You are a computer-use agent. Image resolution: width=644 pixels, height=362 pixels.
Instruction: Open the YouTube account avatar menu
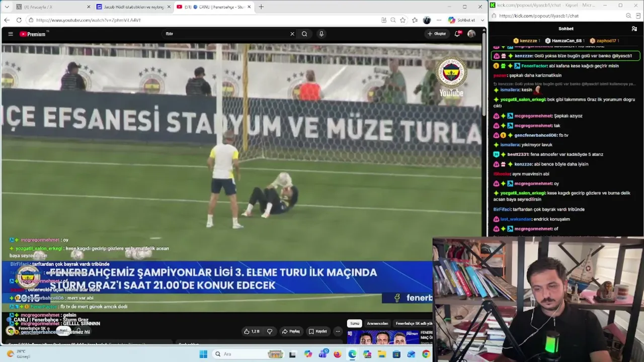pyautogui.click(x=471, y=34)
